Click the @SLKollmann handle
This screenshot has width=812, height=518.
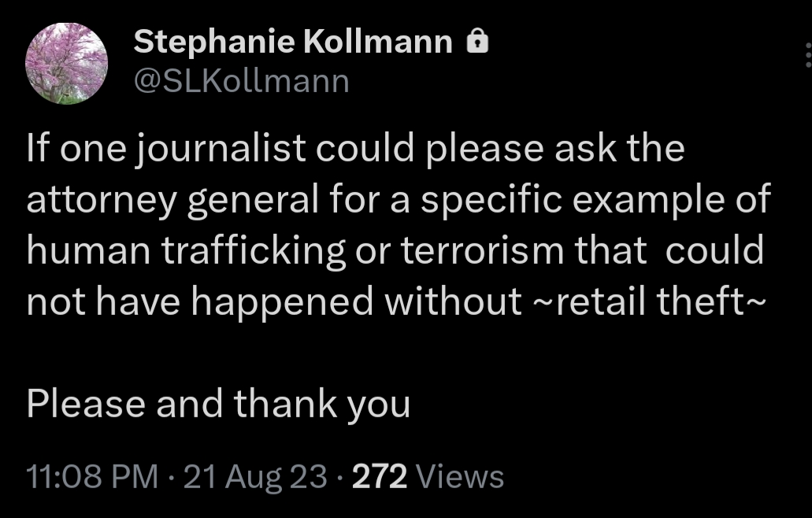click(x=241, y=80)
